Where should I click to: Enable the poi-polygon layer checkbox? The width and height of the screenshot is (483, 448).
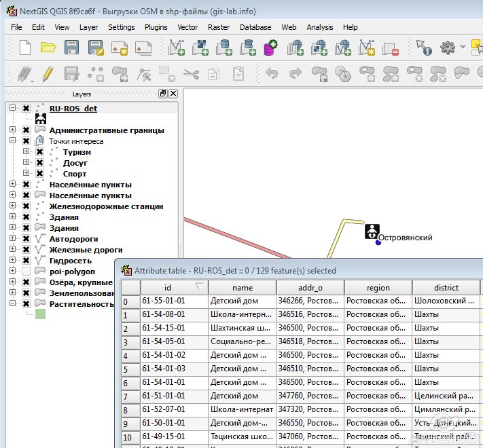[x=26, y=271]
